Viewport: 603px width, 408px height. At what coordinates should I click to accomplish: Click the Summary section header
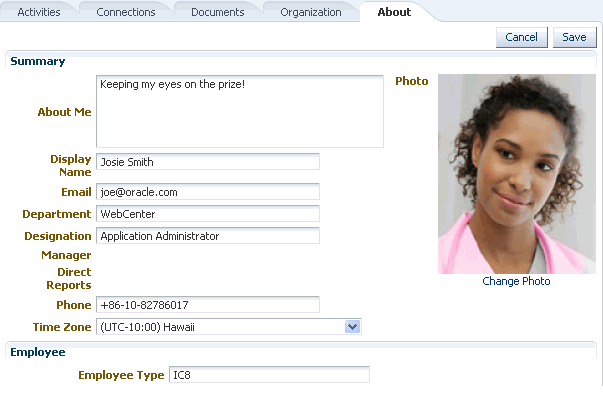38,61
